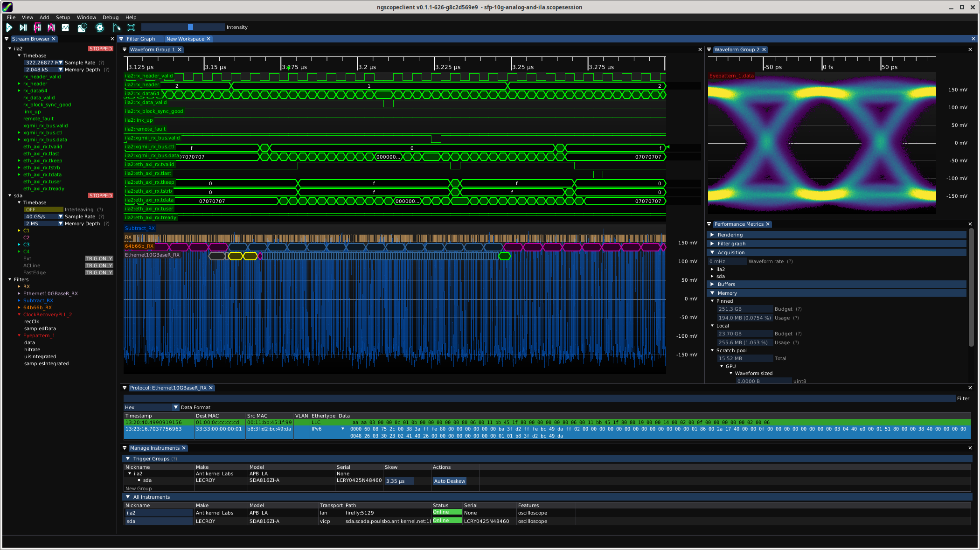Viewport: 980px width, 550px height.
Task: Click the fullscreen frame toolbar icon
Action: click(131, 28)
